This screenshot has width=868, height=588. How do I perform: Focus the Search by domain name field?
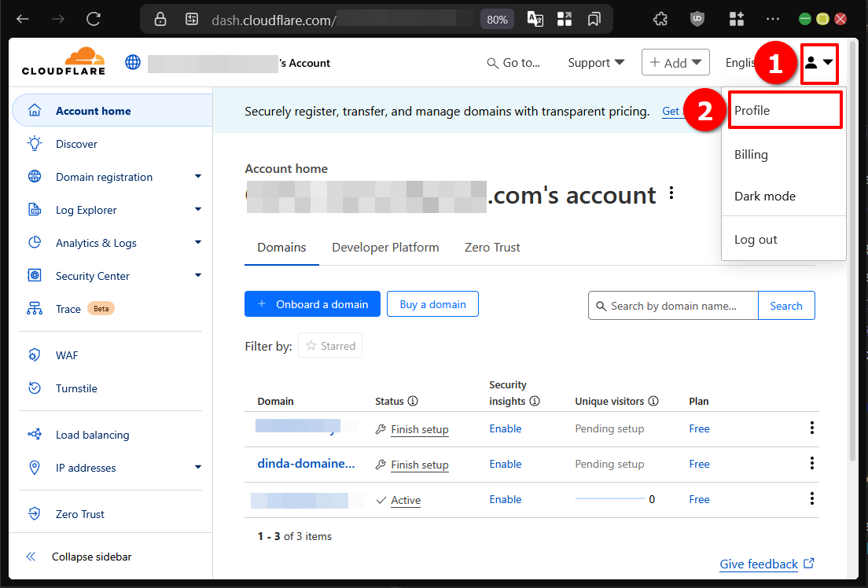pyautogui.click(x=673, y=306)
